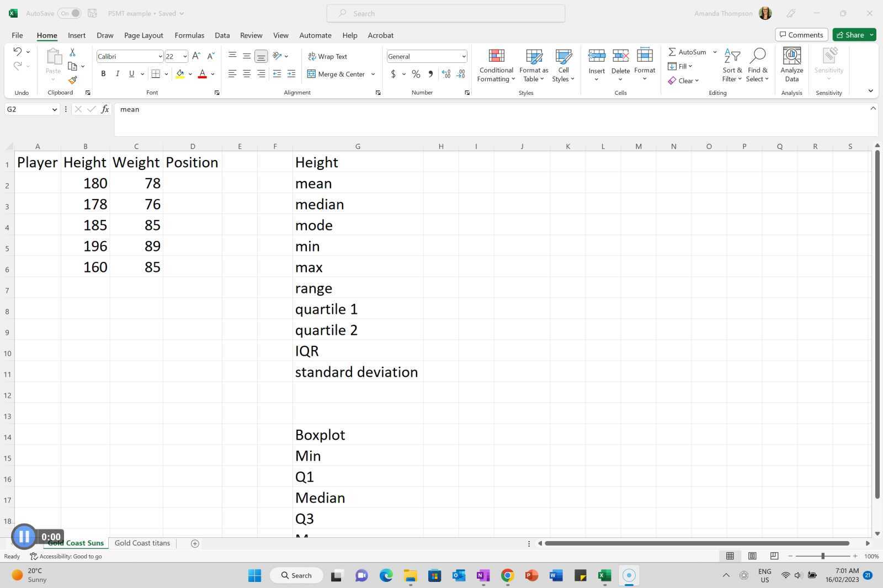Apply the Percent number style

(416, 73)
